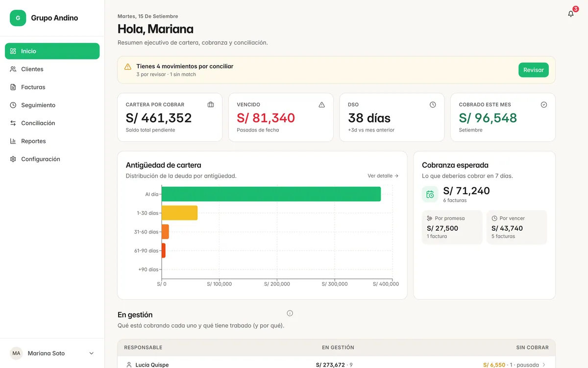Image resolution: width=588 pixels, height=368 pixels.
Task: Click the Reportes bar chart icon
Action: [x=13, y=141]
